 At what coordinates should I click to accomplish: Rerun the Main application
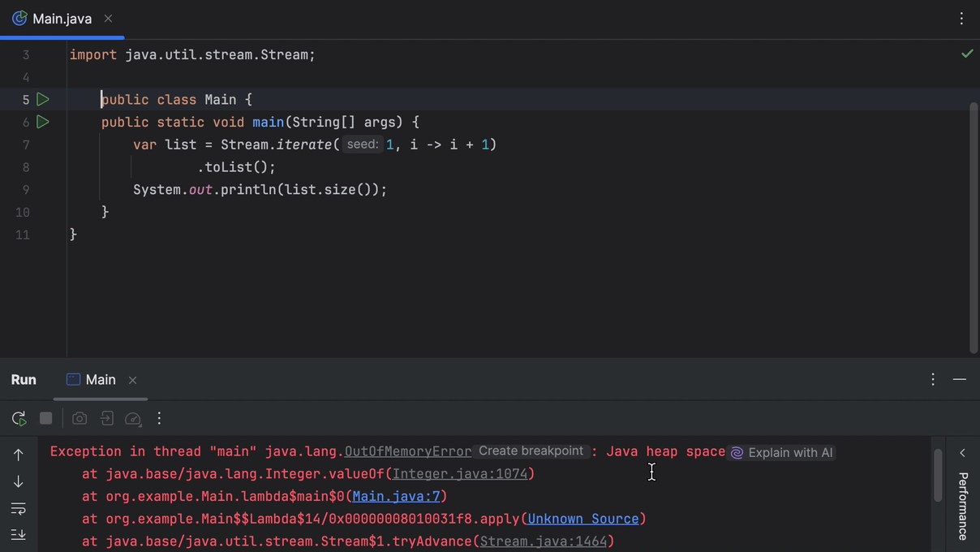(19, 418)
